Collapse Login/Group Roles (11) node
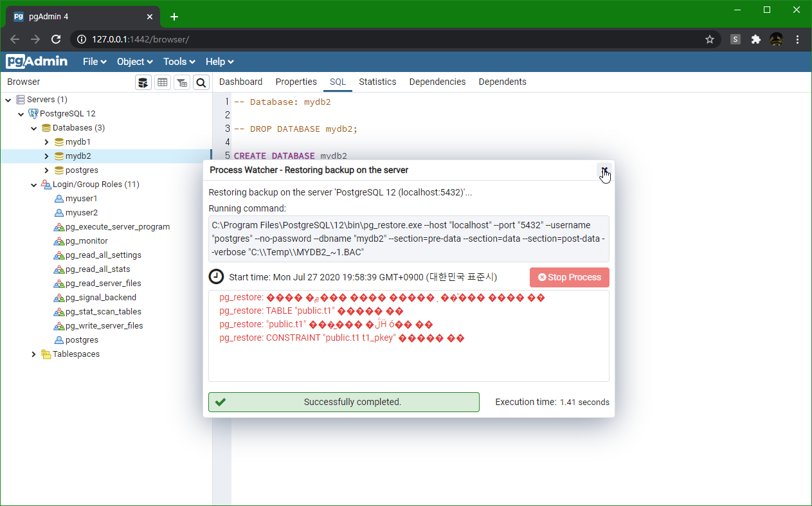The image size is (812, 506). pos(34,185)
